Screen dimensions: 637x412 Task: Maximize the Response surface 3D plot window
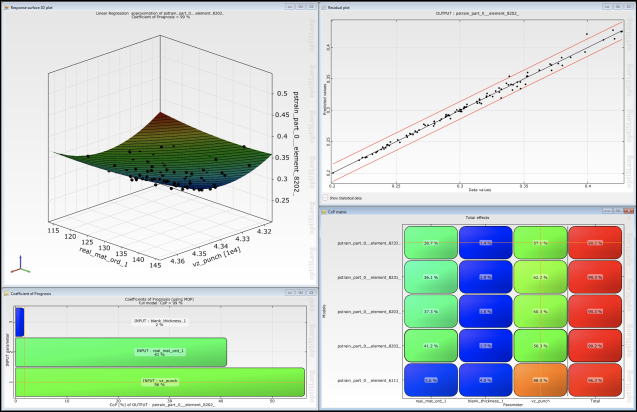point(301,7)
